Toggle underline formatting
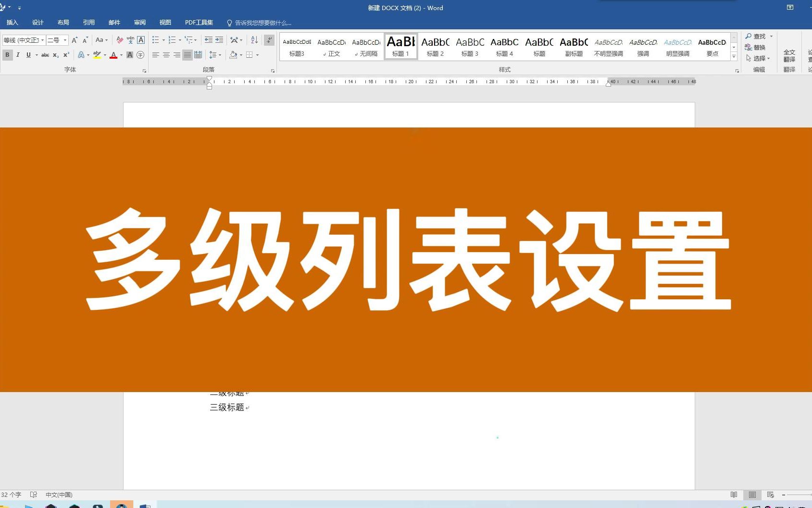812x508 pixels. coord(28,55)
